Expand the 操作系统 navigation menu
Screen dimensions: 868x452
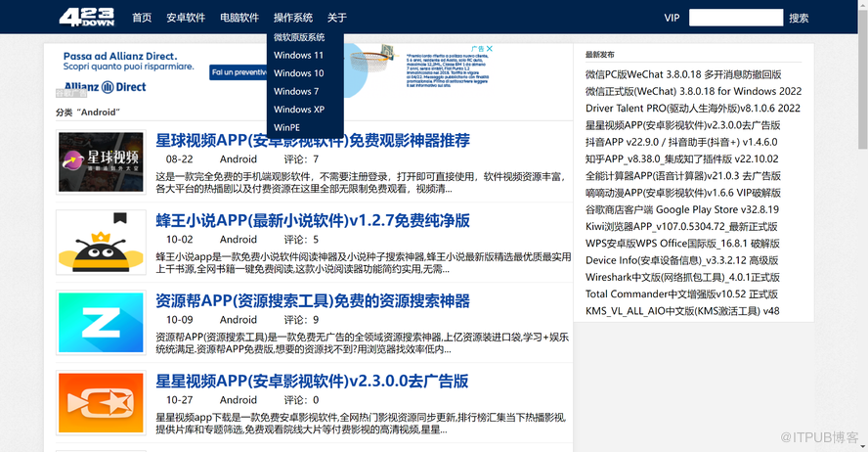coord(293,18)
